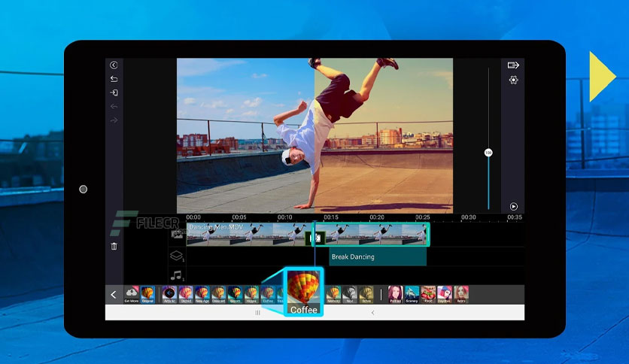Apply the Original filter thumbnail
Image resolution: width=629 pixels, height=364 pixels.
pos(148,294)
